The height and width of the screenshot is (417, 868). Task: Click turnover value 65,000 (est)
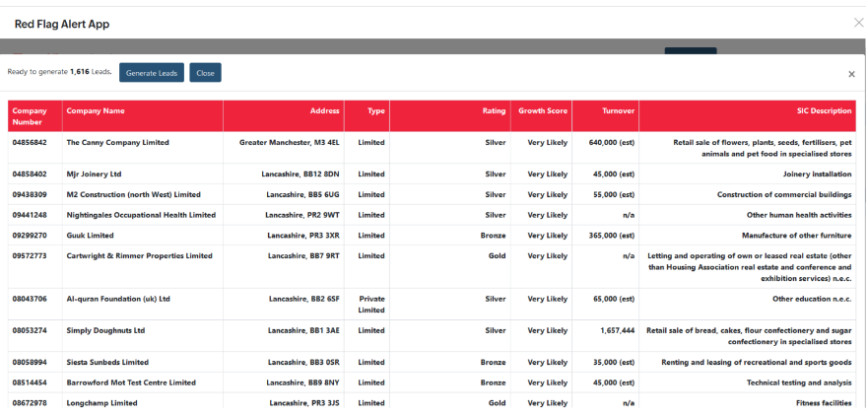614,299
